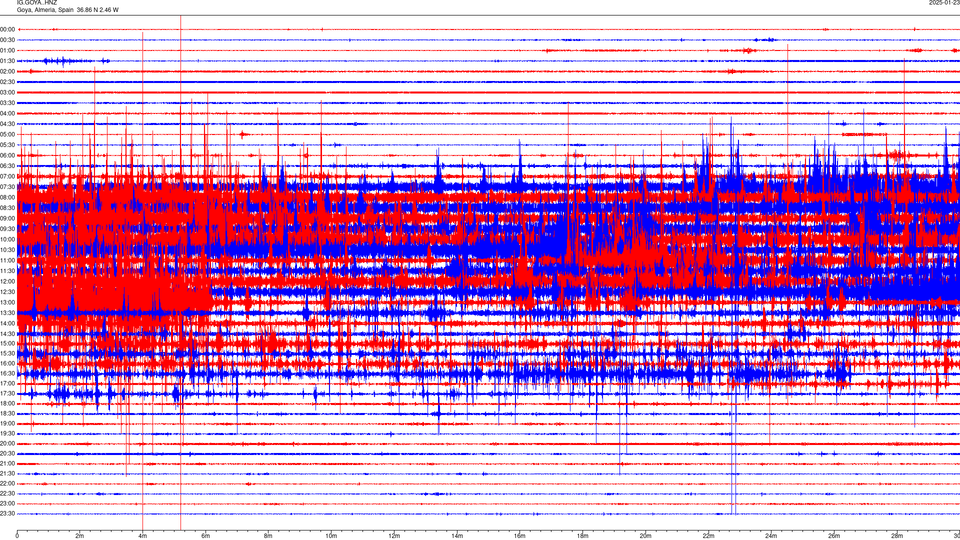This screenshot has height=540, width=960.
Task: Click the station code IG.GOYA..HNZ header
Action: tap(37, 3)
